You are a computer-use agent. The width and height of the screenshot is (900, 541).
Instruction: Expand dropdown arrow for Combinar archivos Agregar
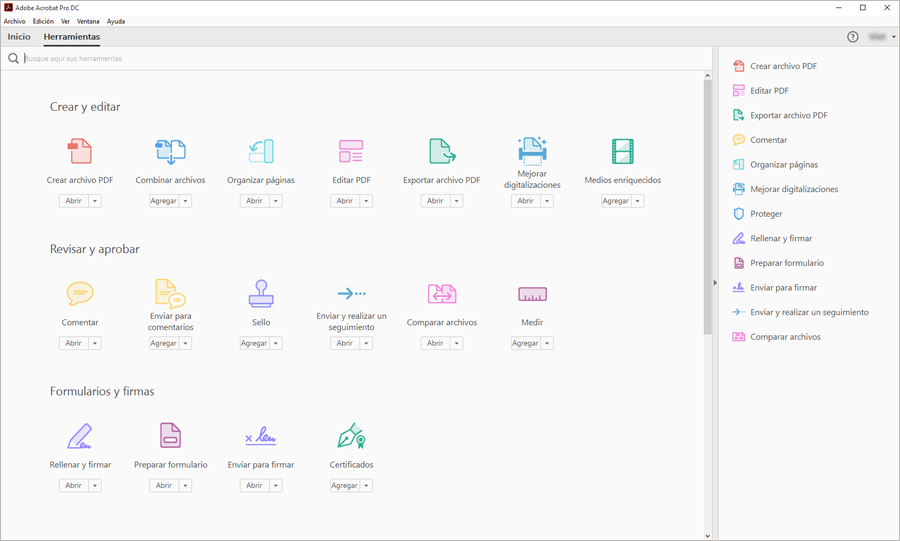point(185,201)
